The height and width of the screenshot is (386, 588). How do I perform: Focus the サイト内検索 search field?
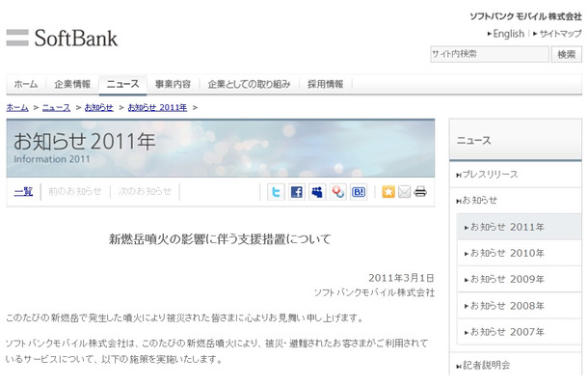tap(490, 54)
